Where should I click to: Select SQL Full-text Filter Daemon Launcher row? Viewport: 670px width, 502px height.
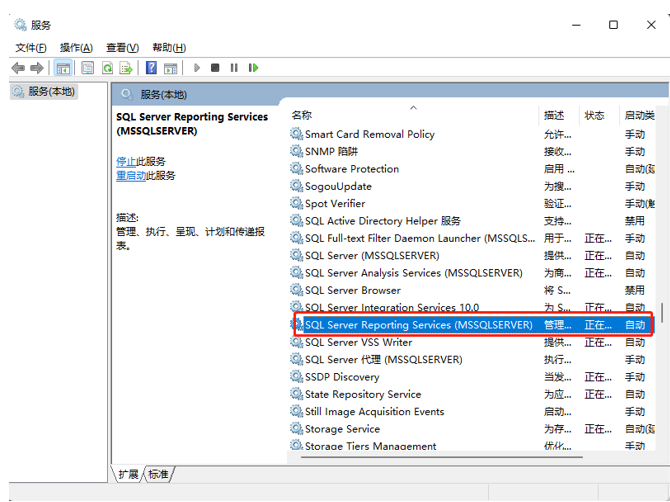[x=472, y=238]
